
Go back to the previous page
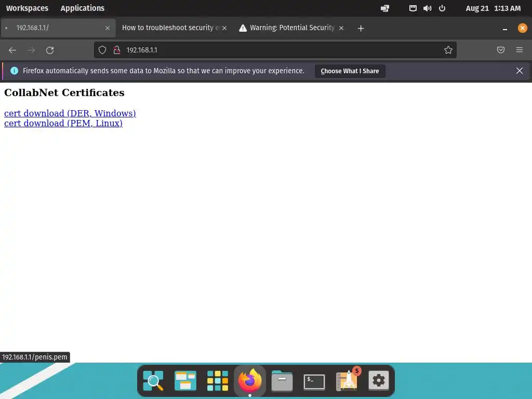click(12, 50)
